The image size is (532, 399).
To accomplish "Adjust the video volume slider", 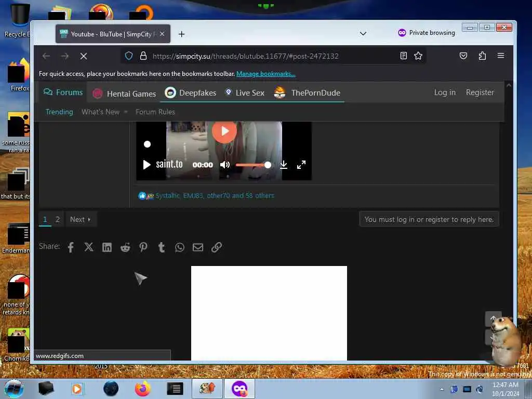I will click(253, 165).
